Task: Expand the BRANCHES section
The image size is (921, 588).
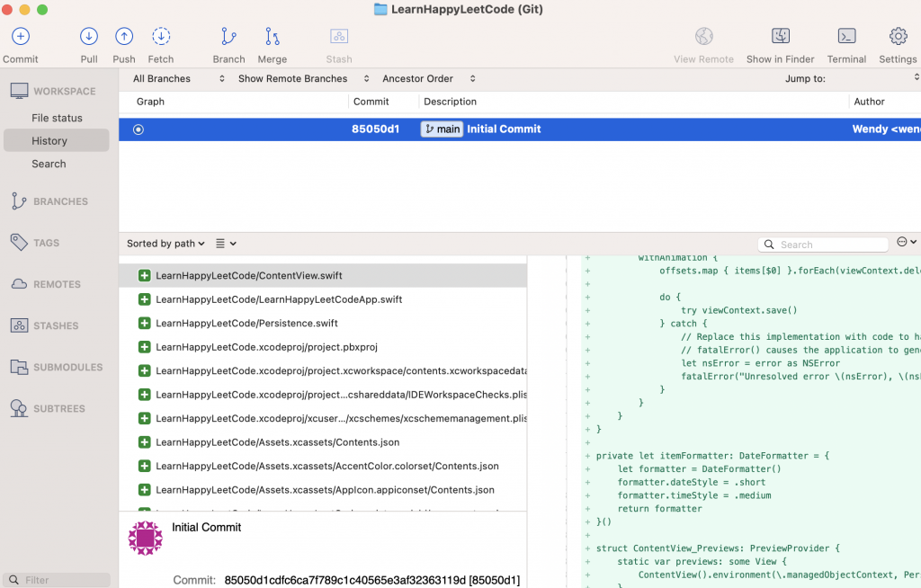Action: click(x=60, y=201)
